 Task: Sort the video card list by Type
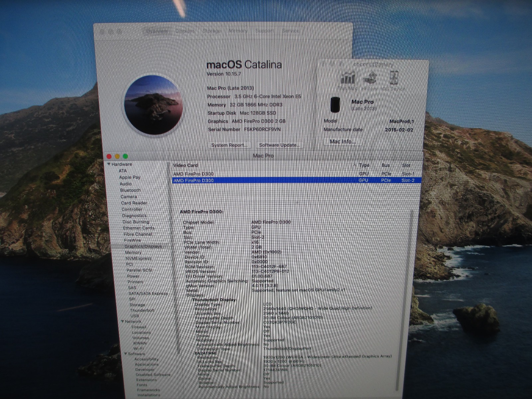click(364, 165)
